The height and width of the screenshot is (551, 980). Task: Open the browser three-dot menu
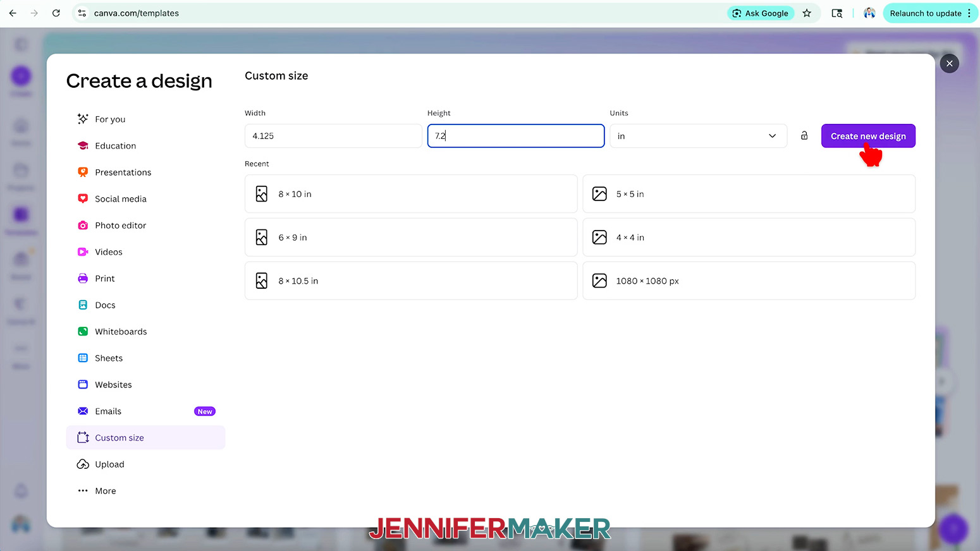point(969,13)
